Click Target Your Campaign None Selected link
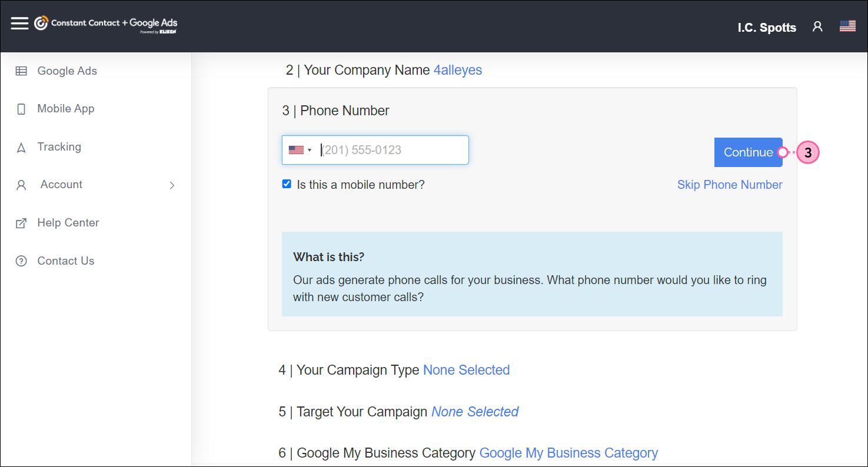868x467 pixels. click(x=475, y=412)
